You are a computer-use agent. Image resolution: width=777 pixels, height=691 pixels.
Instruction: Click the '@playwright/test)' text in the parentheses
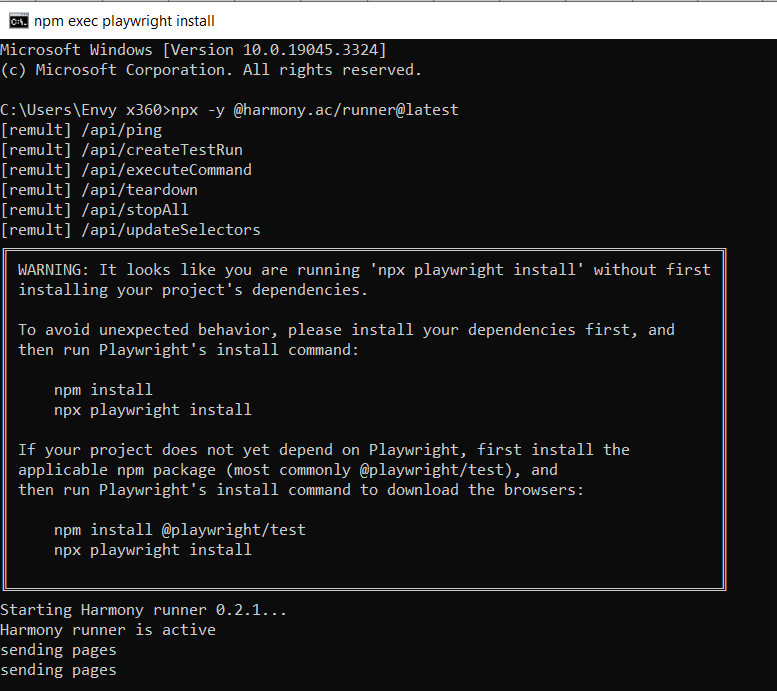point(436,470)
